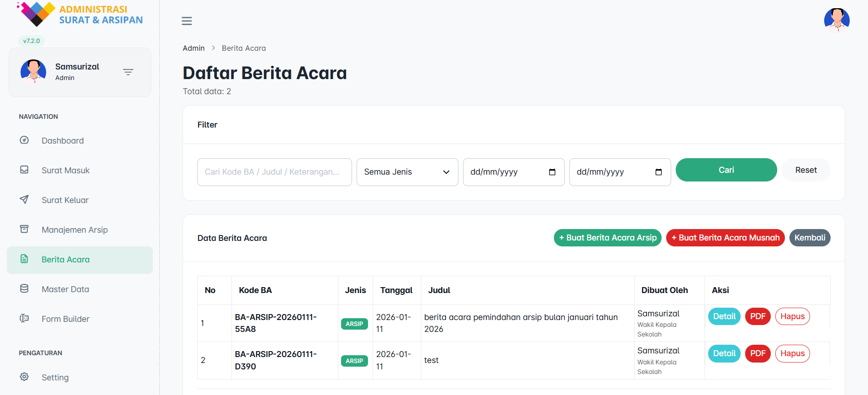Screen dimensions: 868x395
Task: Click the Manajemen Arsip archive box icon
Action: pyautogui.click(x=24, y=229)
